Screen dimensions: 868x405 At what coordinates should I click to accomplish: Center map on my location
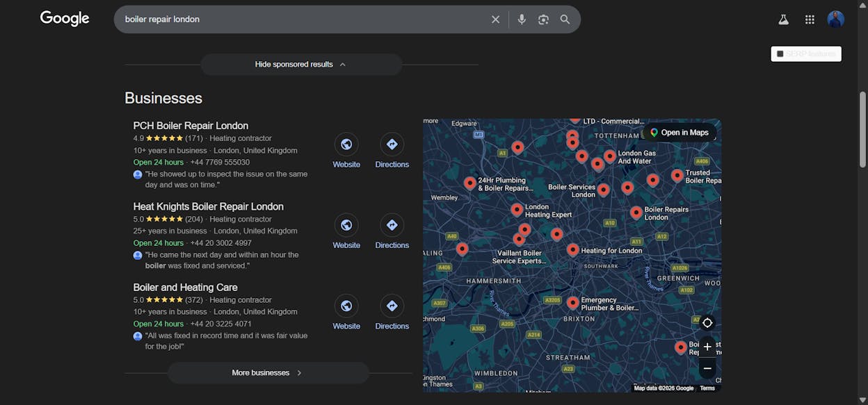[x=707, y=323]
